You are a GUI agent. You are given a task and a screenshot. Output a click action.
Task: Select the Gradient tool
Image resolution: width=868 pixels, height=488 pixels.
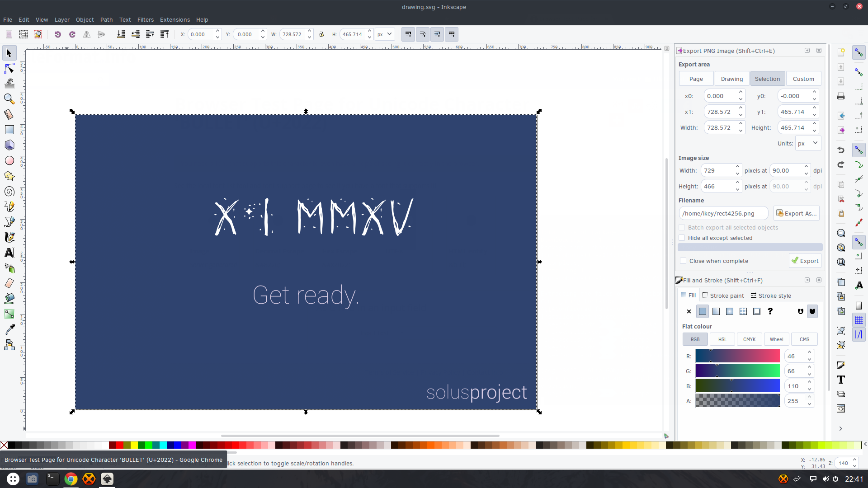point(9,314)
